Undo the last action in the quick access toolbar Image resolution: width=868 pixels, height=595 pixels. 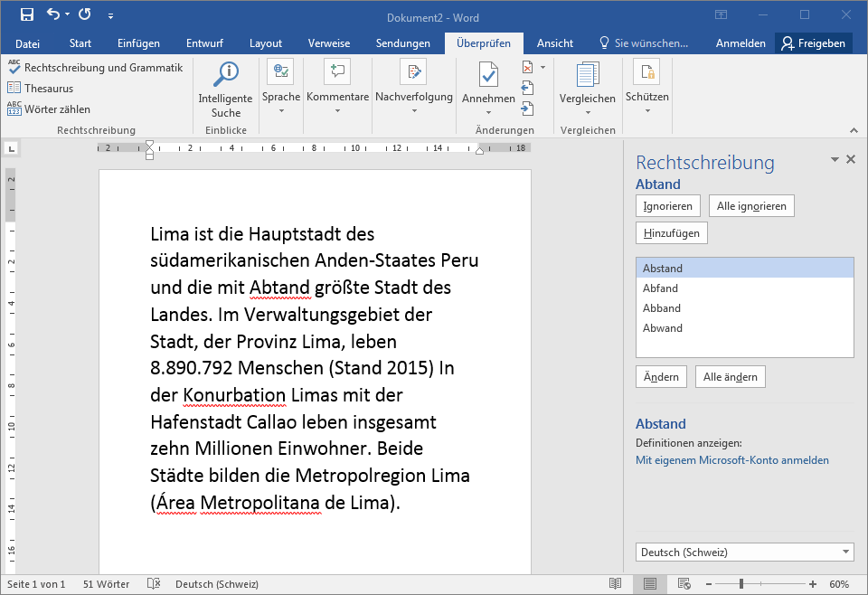coord(52,14)
